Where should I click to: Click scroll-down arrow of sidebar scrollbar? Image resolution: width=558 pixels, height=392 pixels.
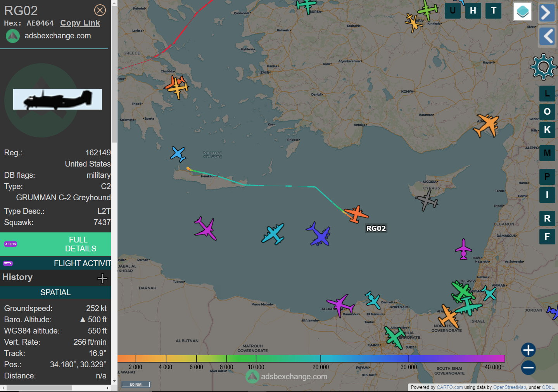[114, 381]
